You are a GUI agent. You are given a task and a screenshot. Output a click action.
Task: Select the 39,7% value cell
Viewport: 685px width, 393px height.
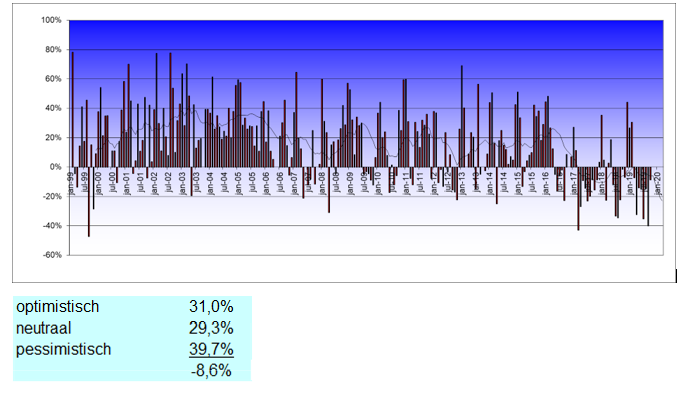(211, 349)
